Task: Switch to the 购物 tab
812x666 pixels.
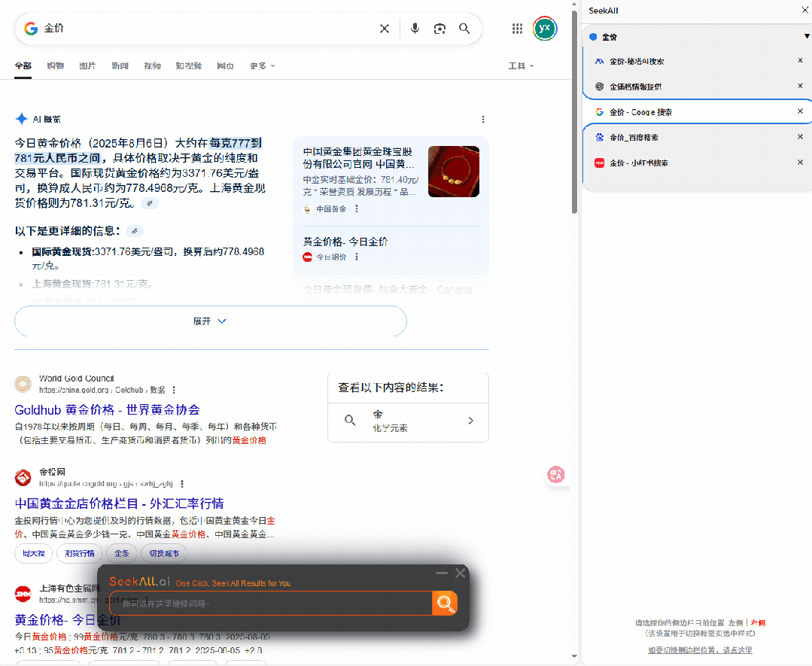Action: tap(56, 65)
